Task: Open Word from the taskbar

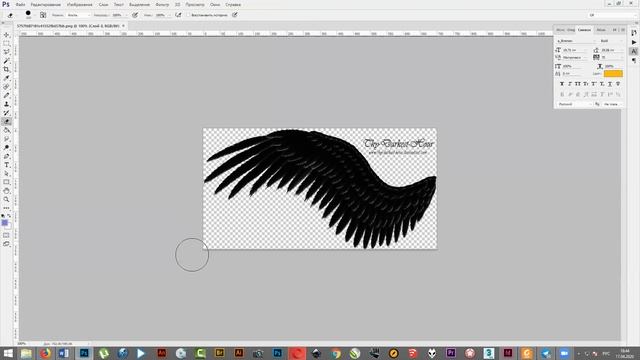Action: 64,353
